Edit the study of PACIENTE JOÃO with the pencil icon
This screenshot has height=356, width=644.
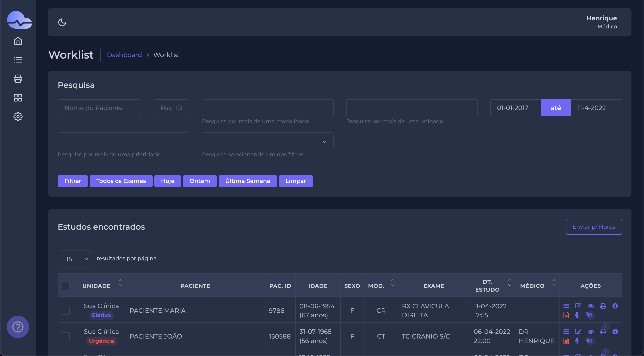pyautogui.click(x=578, y=331)
